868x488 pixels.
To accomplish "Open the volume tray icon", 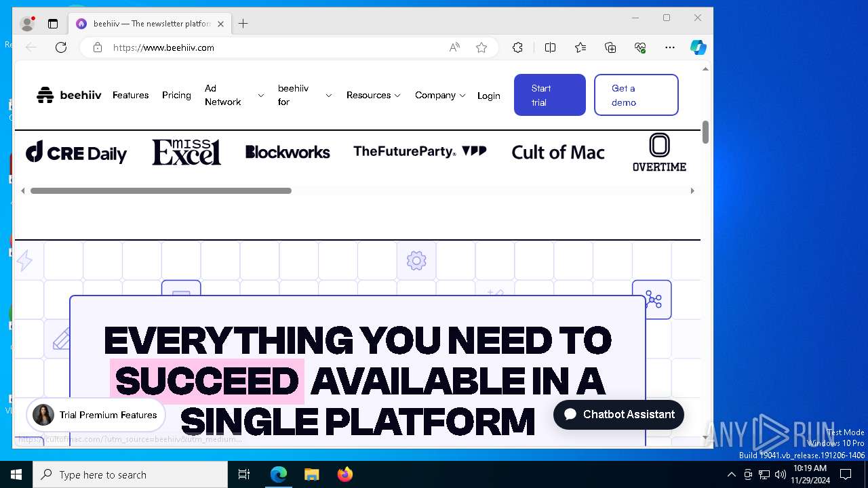I will (780, 474).
